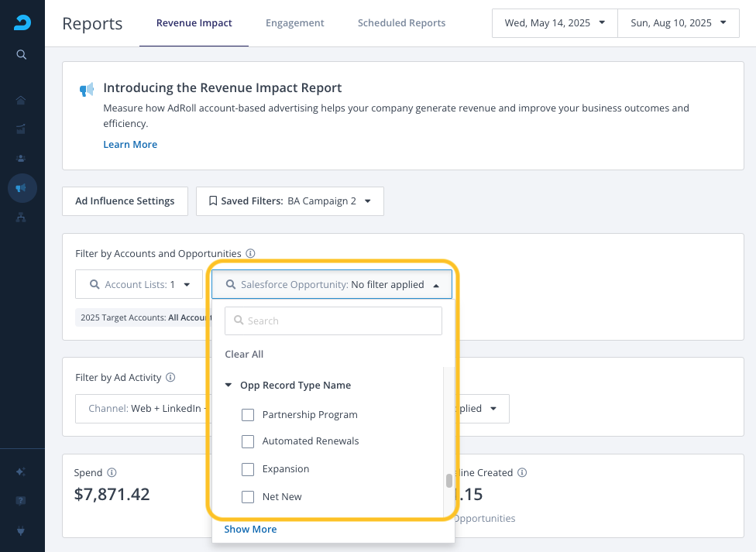Open the Saved Filters dropdown
The image size is (756, 552).
[x=290, y=201]
